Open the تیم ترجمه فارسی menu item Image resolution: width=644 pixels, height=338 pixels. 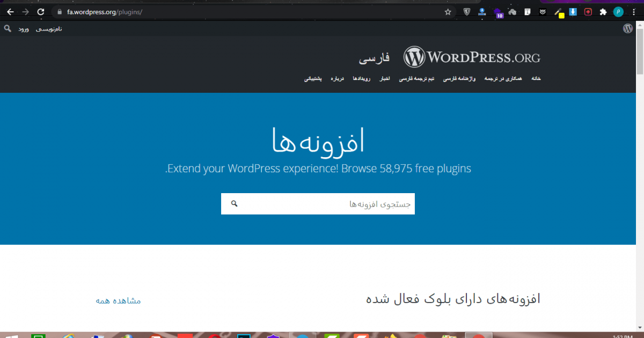[x=416, y=79]
